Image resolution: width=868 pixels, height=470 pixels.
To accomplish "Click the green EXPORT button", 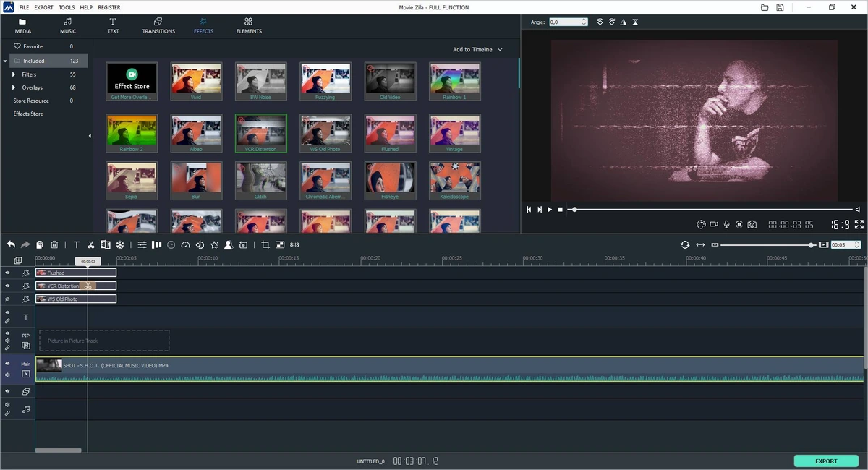I will (x=826, y=461).
